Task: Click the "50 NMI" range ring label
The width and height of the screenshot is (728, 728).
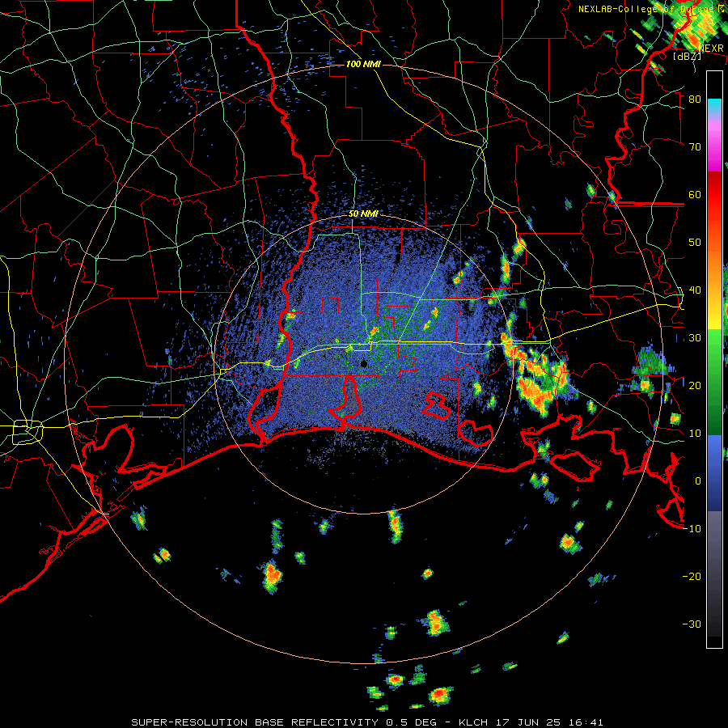Action: coord(363,214)
